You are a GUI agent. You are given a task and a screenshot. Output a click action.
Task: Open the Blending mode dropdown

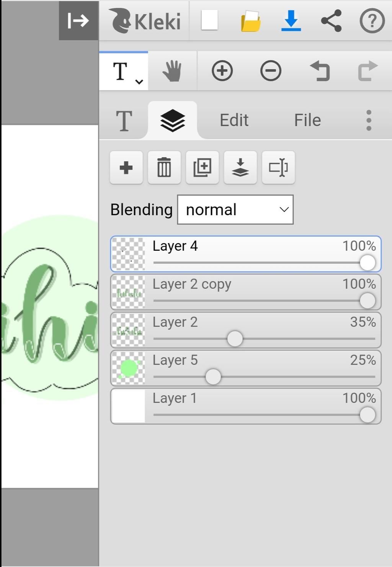235,209
